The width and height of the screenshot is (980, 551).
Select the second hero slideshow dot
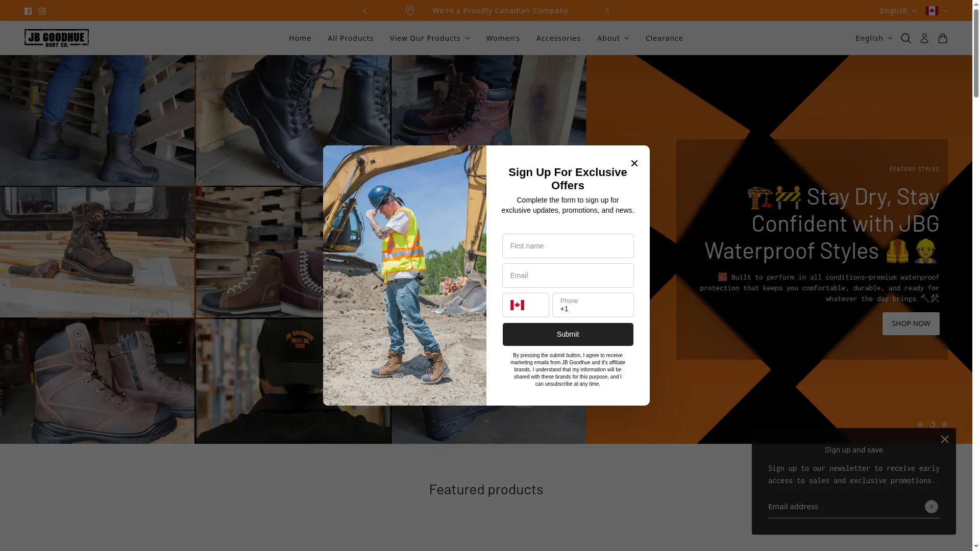tap(933, 425)
